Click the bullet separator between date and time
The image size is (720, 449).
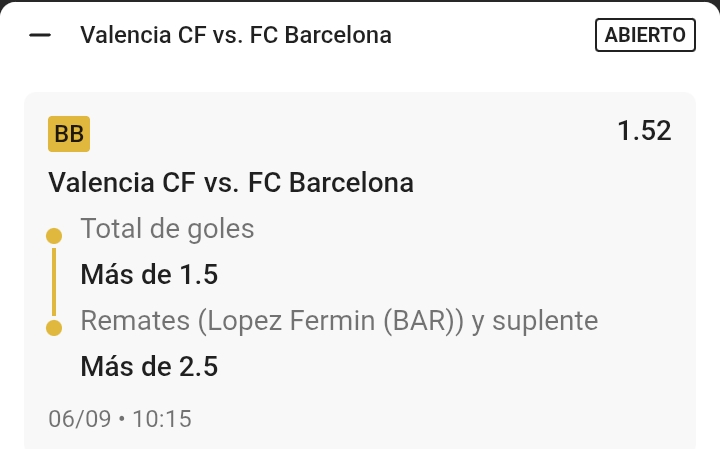click(122, 419)
